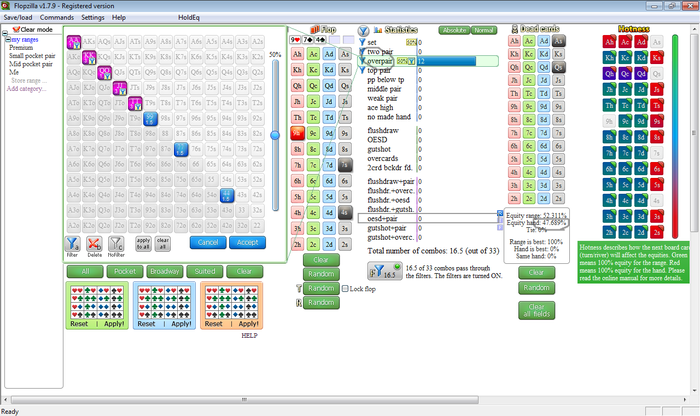Open the Save/load menu
The width and height of the screenshot is (700, 416).
click(x=18, y=17)
